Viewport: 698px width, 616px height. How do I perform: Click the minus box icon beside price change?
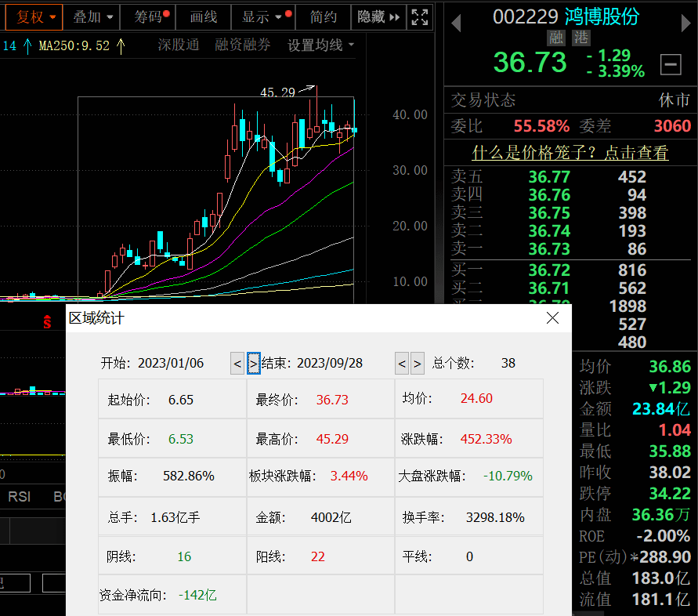[671, 63]
